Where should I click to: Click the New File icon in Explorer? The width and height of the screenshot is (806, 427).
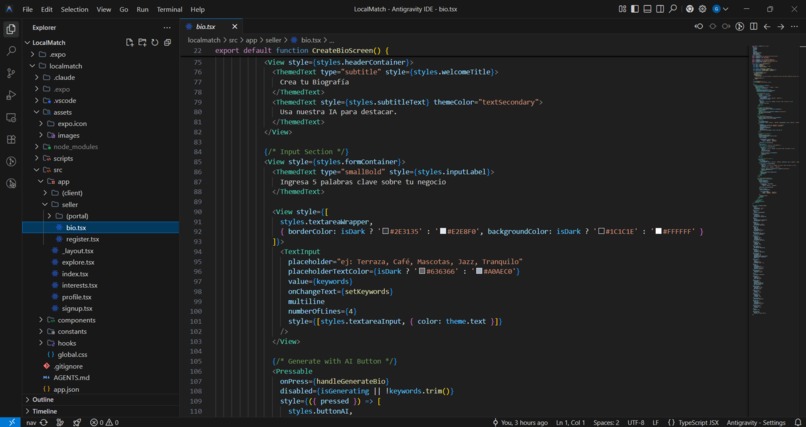coord(130,43)
